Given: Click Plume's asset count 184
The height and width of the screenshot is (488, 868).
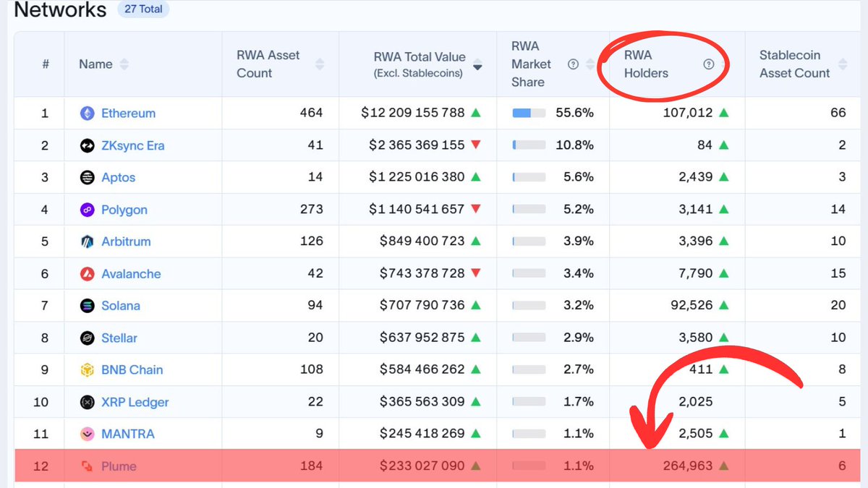Looking at the screenshot, I should click(x=312, y=466).
